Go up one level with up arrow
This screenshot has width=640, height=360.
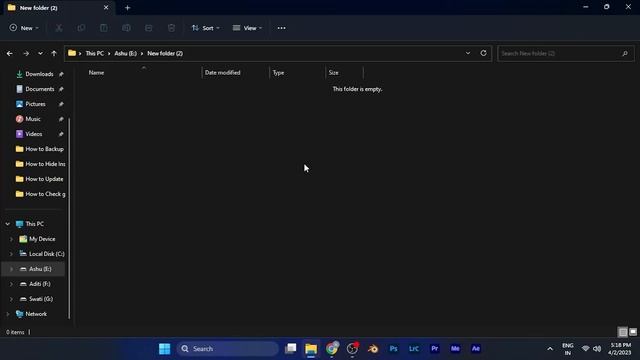[54, 53]
